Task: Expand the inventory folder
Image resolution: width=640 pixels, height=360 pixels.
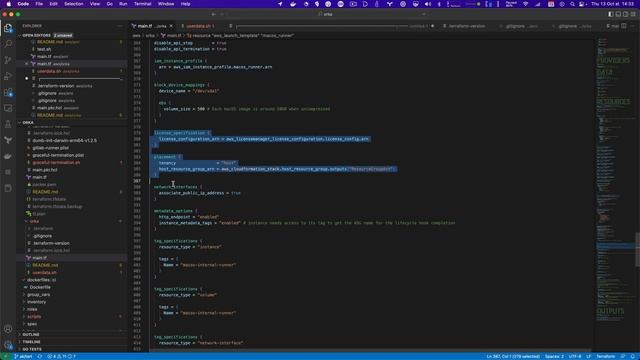Action: pyautogui.click(x=36, y=302)
